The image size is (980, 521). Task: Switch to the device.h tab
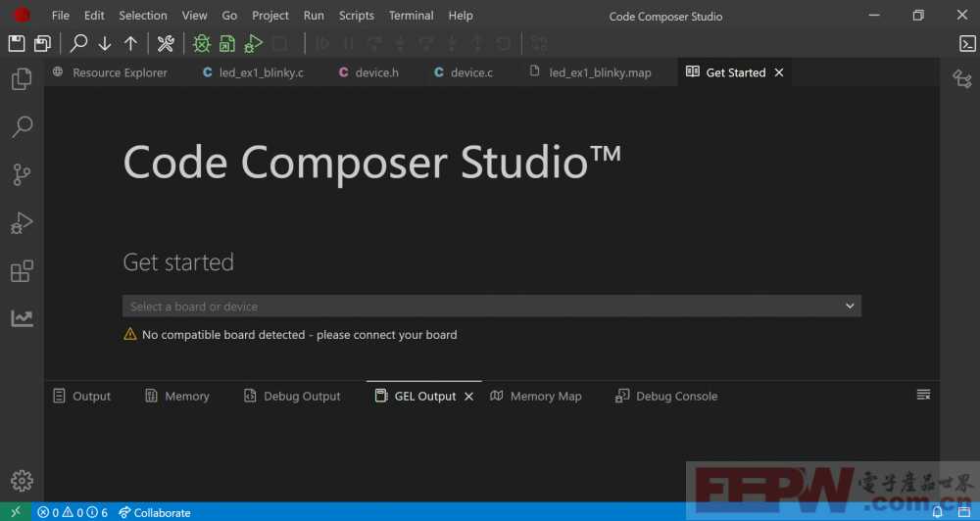tap(377, 72)
